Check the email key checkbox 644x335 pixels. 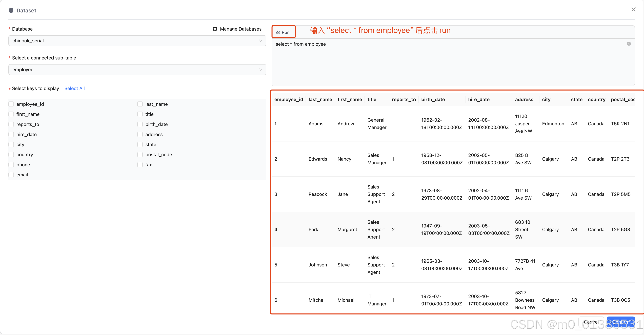[11, 175]
